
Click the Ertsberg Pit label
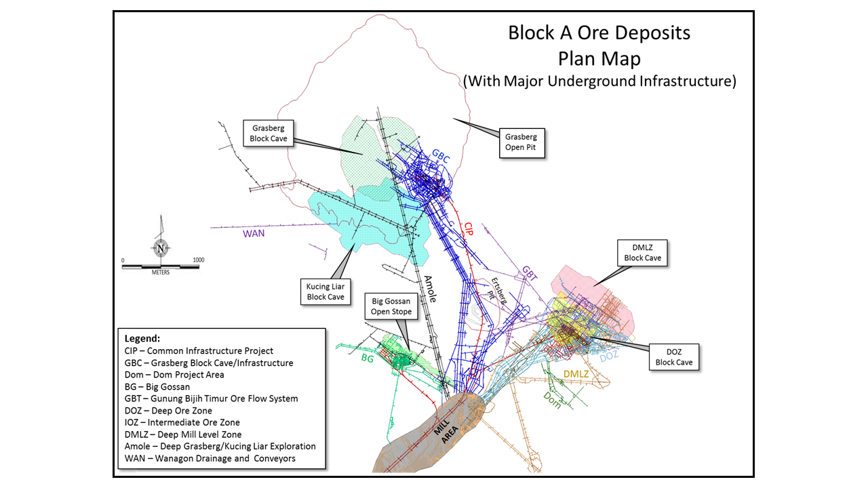[496, 291]
